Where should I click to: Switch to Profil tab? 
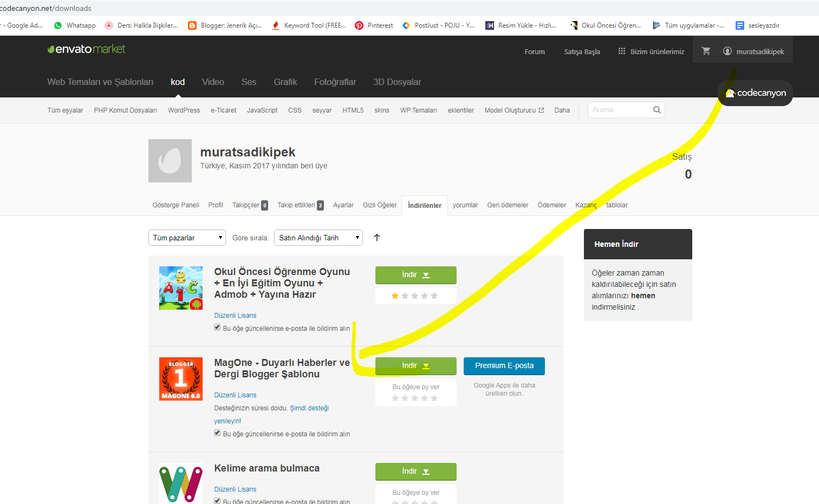(216, 205)
